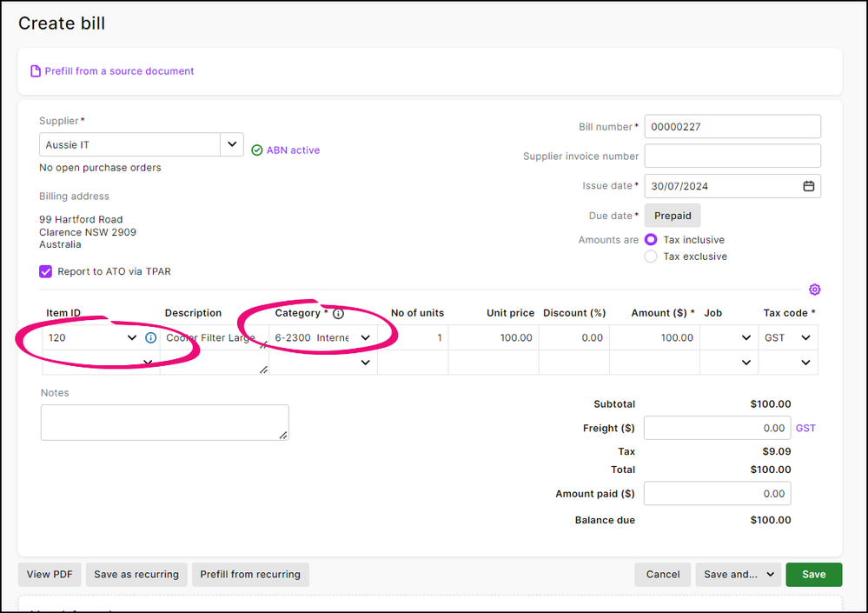Screen dimensions: 868x613
Task: Click the green ABN active check icon
Action: coord(256,150)
